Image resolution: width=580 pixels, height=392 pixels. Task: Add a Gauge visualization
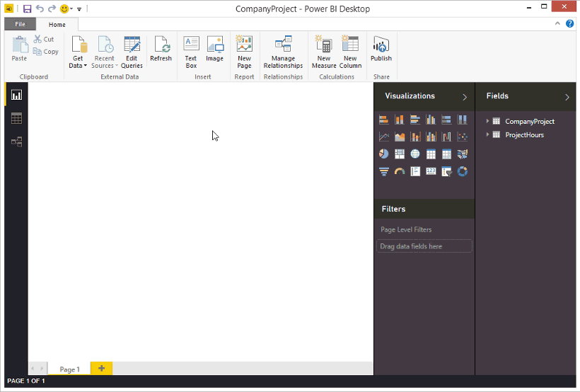(x=400, y=171)
